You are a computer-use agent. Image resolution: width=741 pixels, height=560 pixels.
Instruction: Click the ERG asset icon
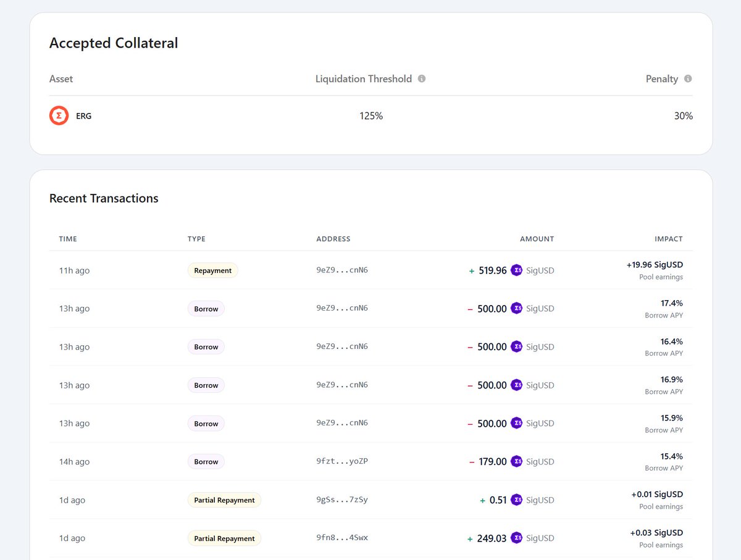click(x=59, y=115)
